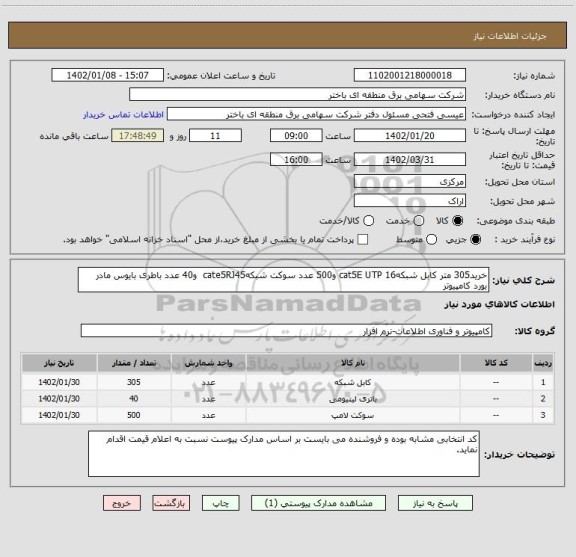Click the بازگشت back button
576x557 pixels.
click(171, 503)
